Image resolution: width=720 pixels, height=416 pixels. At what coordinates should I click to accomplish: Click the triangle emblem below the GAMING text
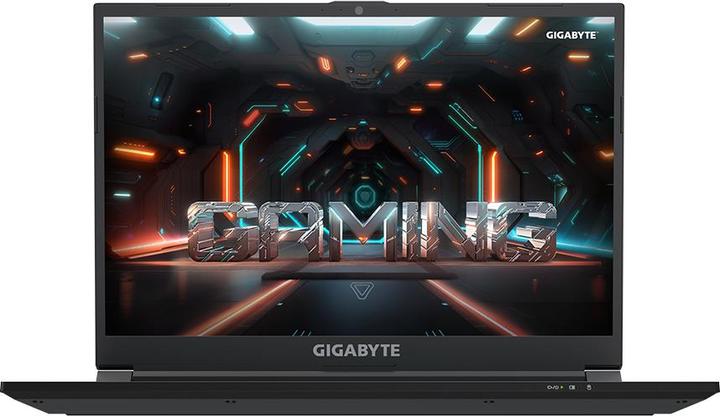tap(362, 291)
